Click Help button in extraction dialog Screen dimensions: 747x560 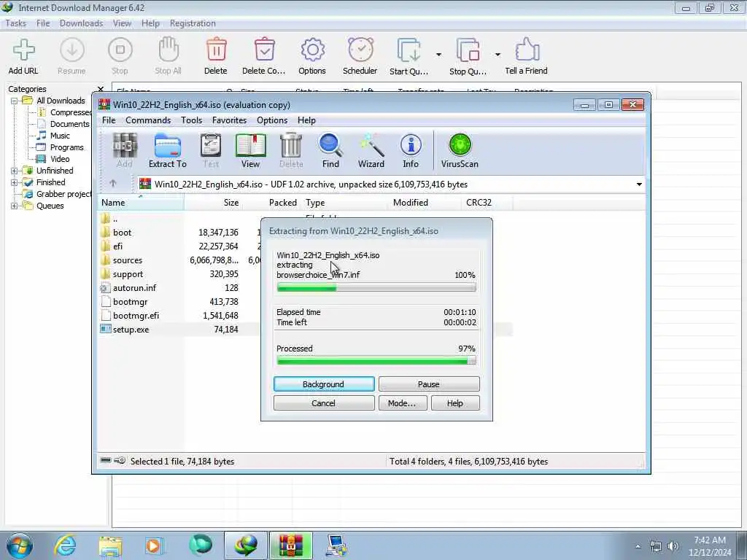coord(455,403)
